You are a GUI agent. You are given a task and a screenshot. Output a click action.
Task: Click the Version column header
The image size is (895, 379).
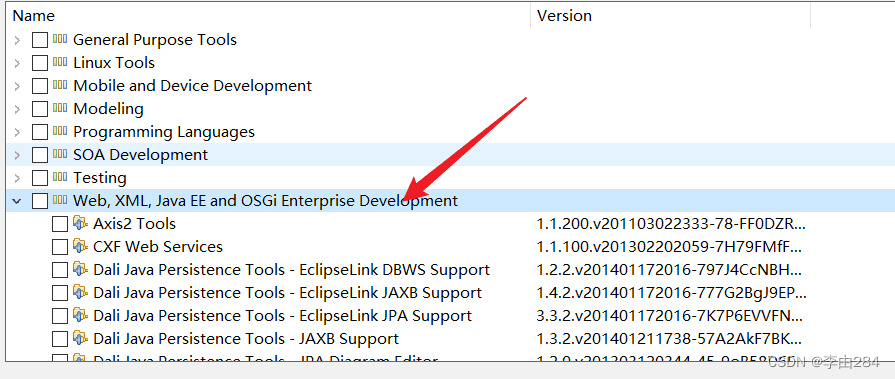coord(671,16)
